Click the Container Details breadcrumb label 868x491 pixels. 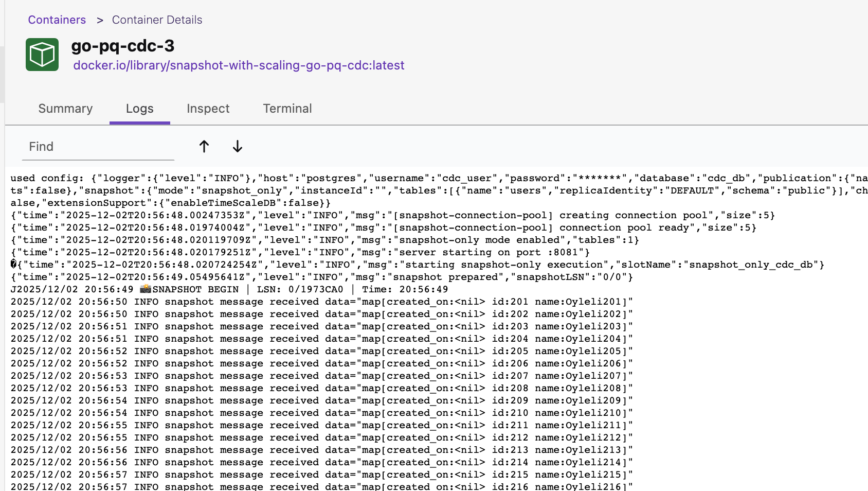[x=157, y=20]
